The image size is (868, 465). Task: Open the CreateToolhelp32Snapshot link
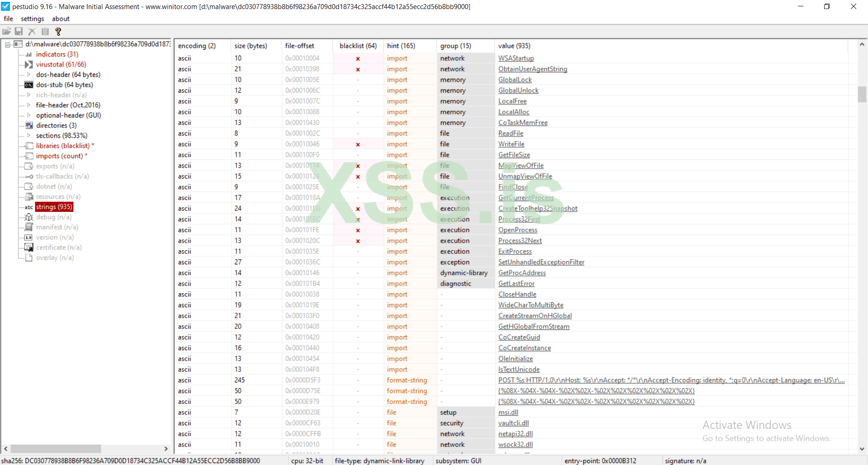[538, 209]
